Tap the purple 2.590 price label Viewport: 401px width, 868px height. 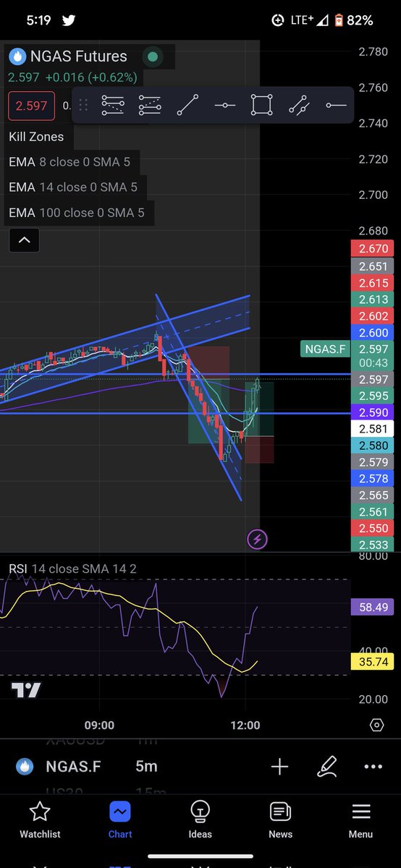pyautogui.click(x=373, y=412)
